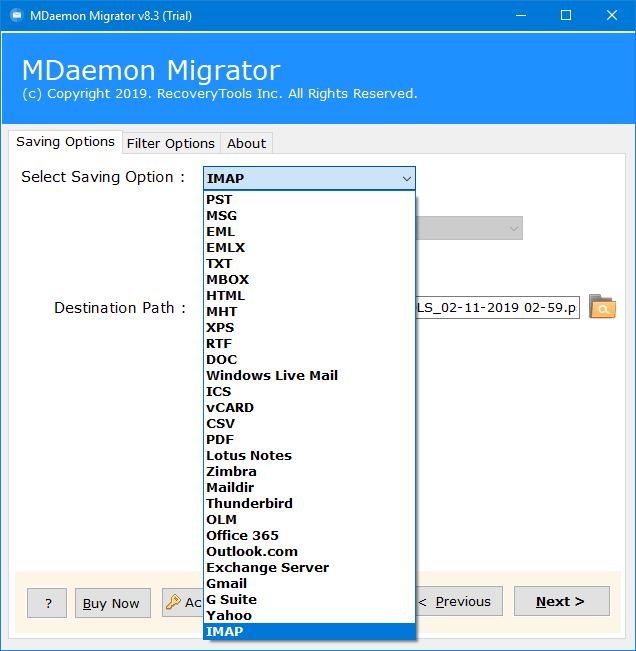Select Exchange Server option
Image resolution: width=636 pixels, height=651 pixels.
point(309,568)
